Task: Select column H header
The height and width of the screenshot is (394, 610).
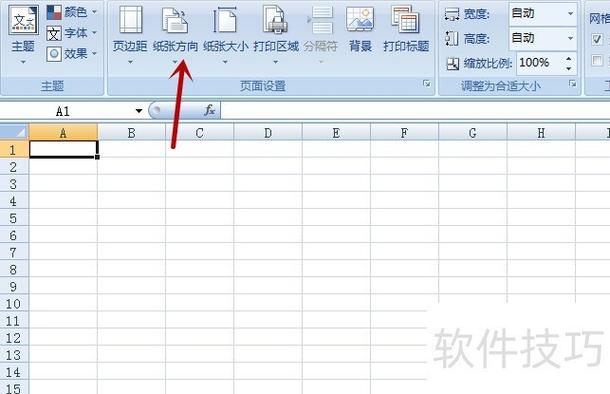Action: [541, 133]
